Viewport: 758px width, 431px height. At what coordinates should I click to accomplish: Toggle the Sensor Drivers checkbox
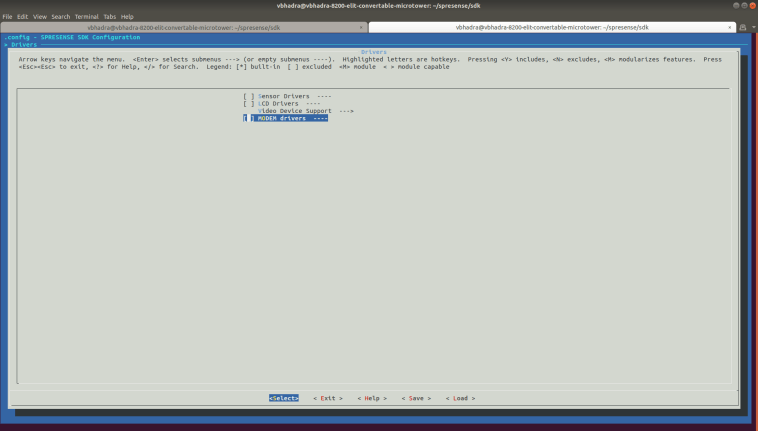pyautogui.click(x=249, y=97)
